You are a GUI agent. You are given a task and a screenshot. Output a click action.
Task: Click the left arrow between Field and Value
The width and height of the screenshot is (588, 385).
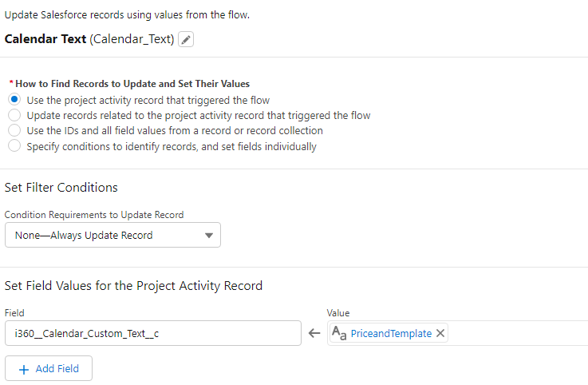(314, 334)
